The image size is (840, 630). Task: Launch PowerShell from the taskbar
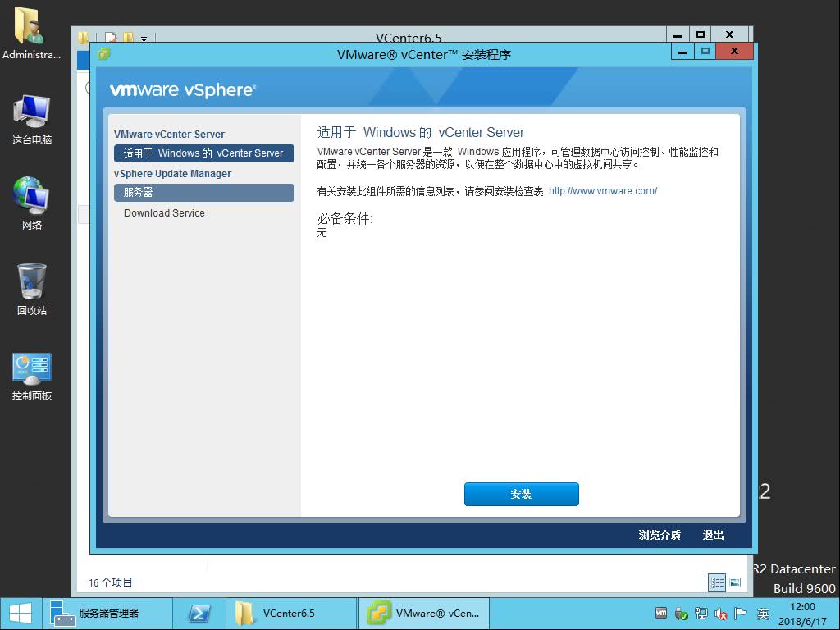coord(199,614)
